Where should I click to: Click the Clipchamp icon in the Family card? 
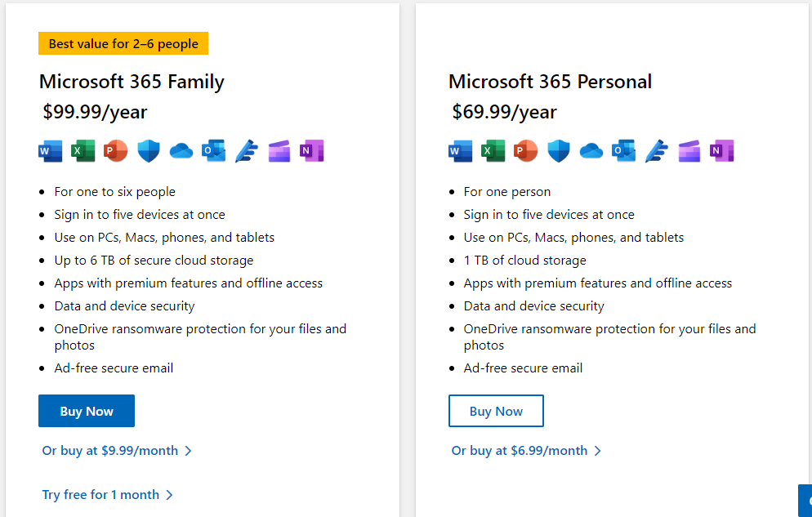click(x=279, y=151)
